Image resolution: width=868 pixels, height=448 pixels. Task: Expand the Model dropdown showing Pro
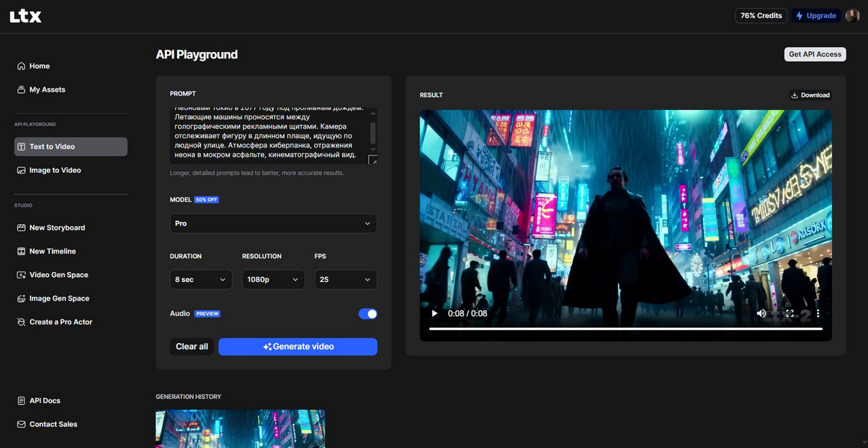273,223
